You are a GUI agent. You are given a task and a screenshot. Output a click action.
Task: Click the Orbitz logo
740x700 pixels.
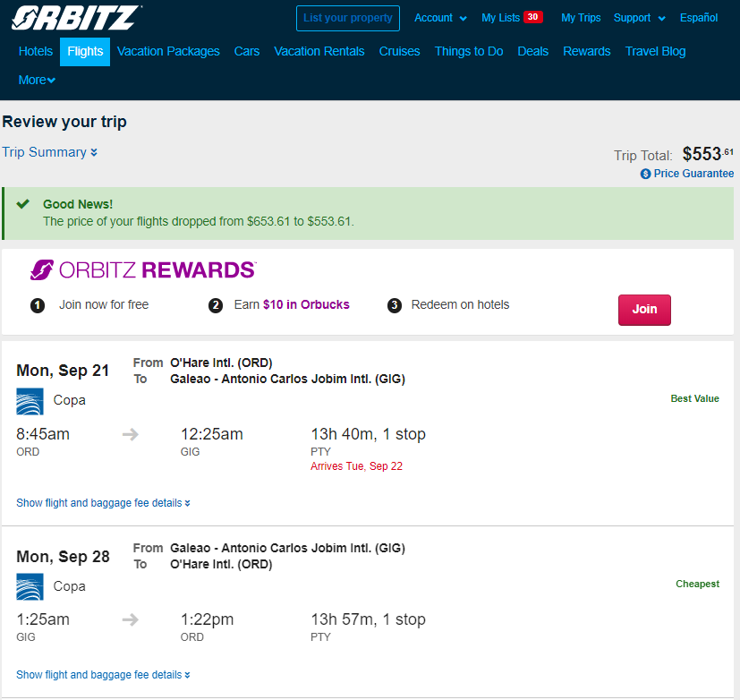coord(76,18)
